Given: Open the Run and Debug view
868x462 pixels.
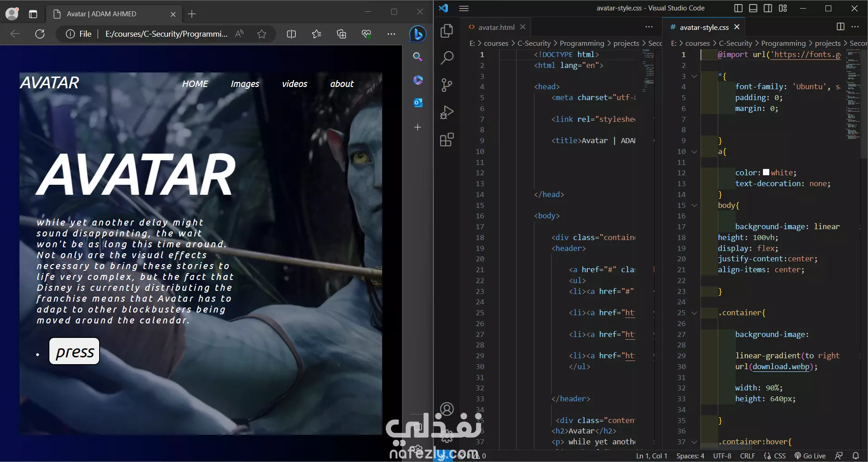Looking at the screenshot, I should [x=447, y=112].
